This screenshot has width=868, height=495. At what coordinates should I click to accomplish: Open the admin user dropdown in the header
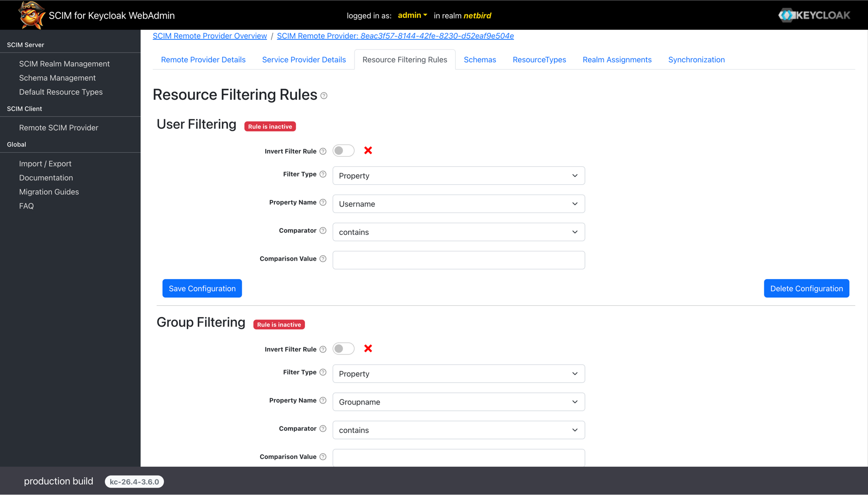412,15
